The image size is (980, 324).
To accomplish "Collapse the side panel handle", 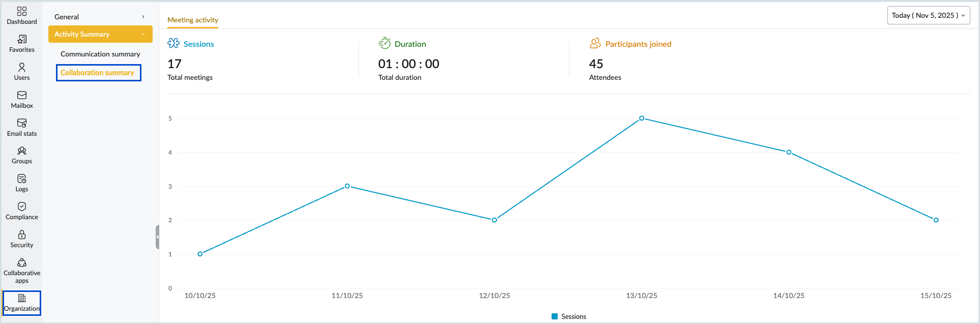I will (157, 237).
